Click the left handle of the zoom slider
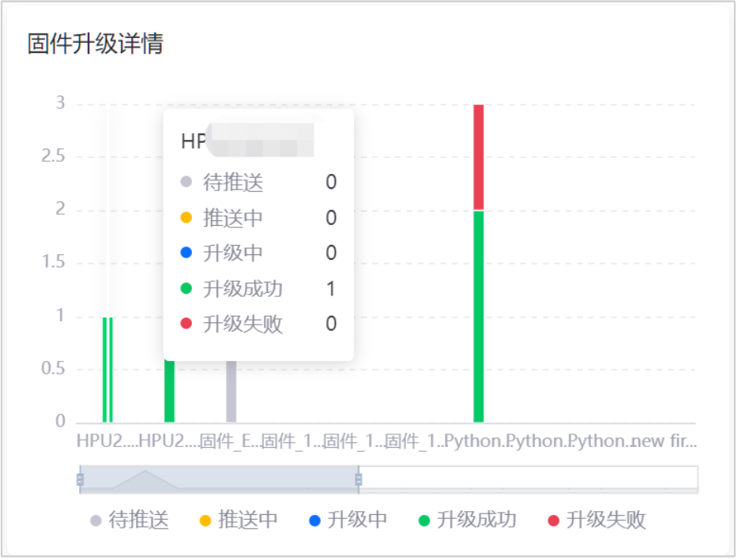The height and width of the screenshot is (560, 738). pyautogui.click(x=80, y=479)
